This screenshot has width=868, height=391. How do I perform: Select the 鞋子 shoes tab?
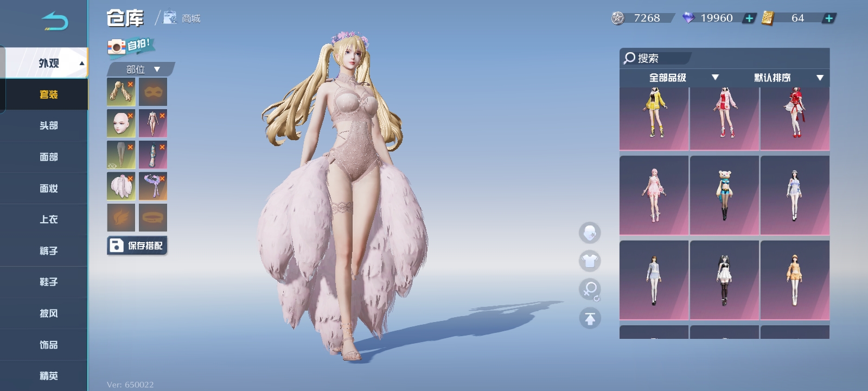point(44,282)
